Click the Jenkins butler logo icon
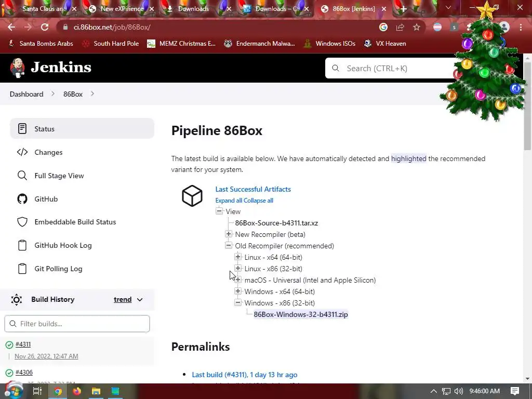 [x=17, y=68]
